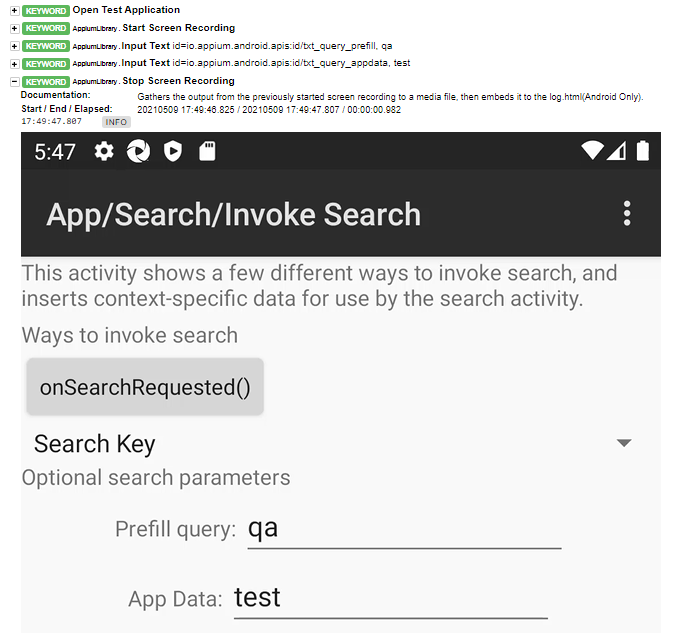Expand Input Text txt_query_prefill keyword

[14, 46]
